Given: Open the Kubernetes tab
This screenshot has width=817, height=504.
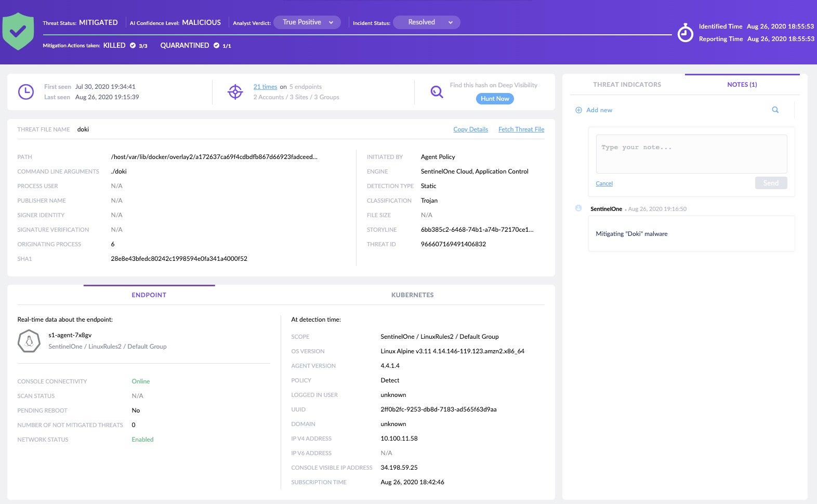Looking at the screenshot, I should click(412, 295).
